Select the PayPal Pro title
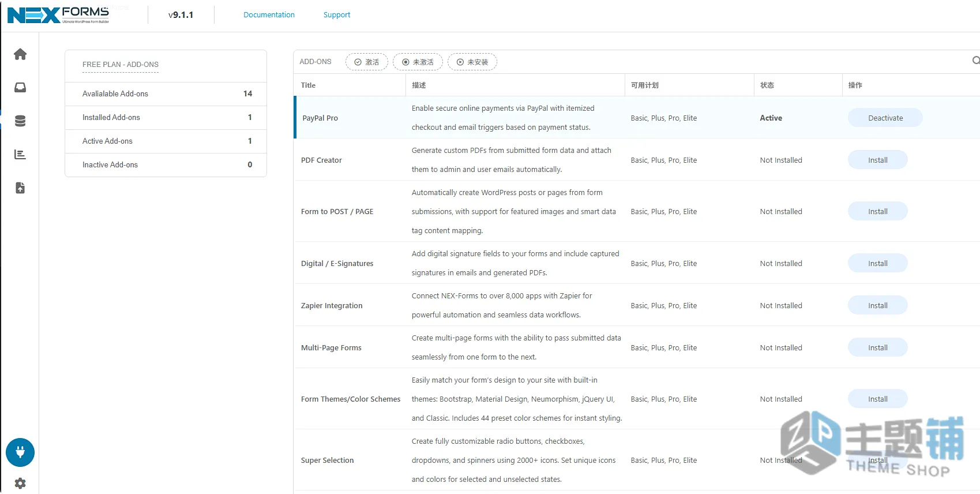This screenshot has width=980, height=494. (x=320, y=118)
